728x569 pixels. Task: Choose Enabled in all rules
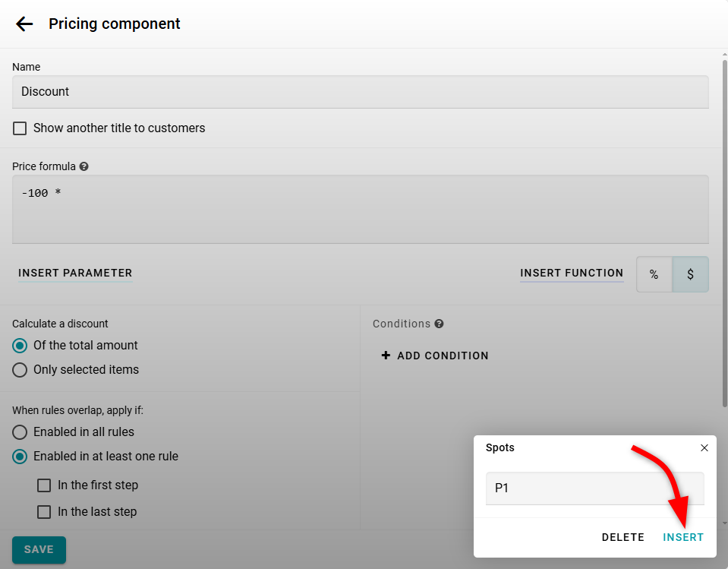20,432
